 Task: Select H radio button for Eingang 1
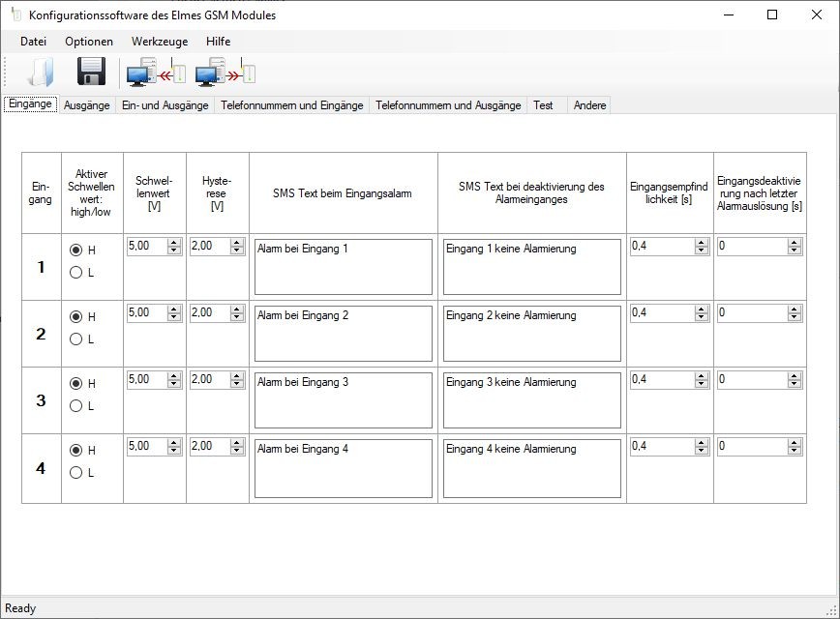tap(76, 251)
